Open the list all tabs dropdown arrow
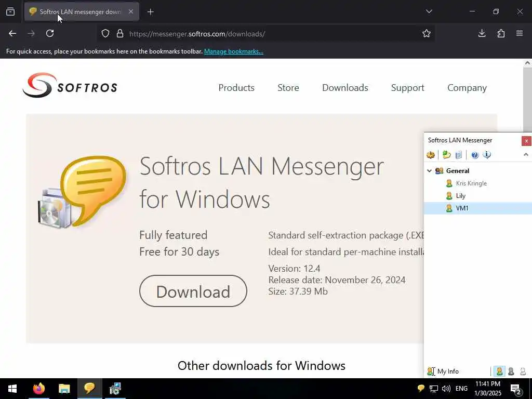The width and height of the screenshot is (532, 399). click(x=429, y=11)
